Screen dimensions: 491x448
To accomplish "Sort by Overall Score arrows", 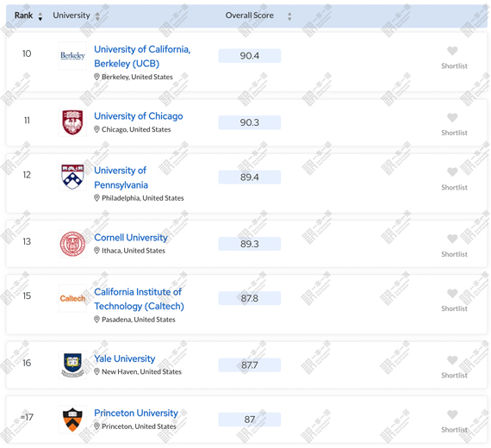I will (x=289, y=16).
